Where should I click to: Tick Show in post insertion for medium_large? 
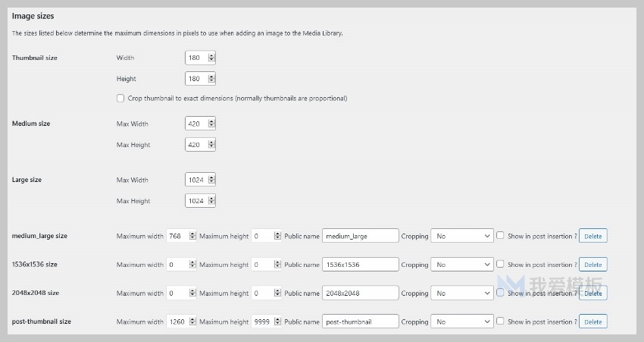click(x=500, y=235)
